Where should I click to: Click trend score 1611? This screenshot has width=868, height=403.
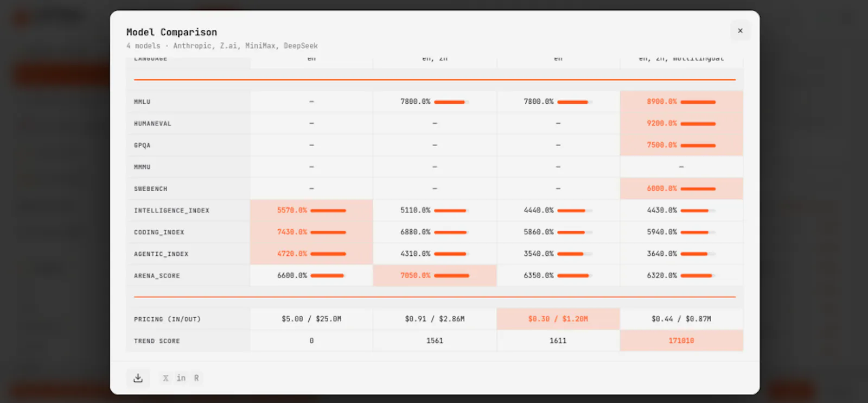point(558,341)
